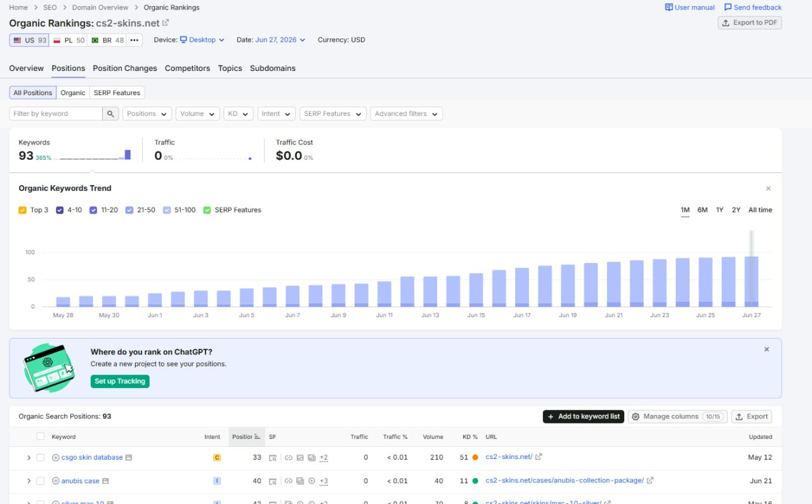Uncheck the Top 3 legend checkbox

23,210
